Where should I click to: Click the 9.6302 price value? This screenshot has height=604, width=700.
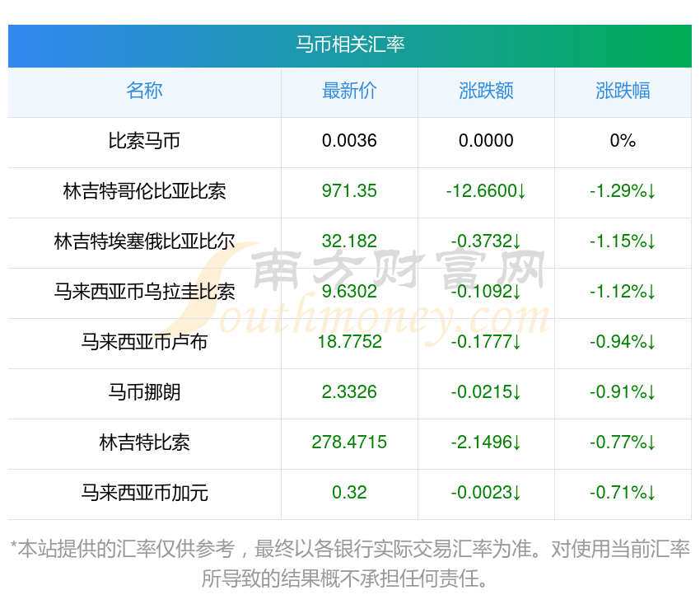(x=349, y=292)
